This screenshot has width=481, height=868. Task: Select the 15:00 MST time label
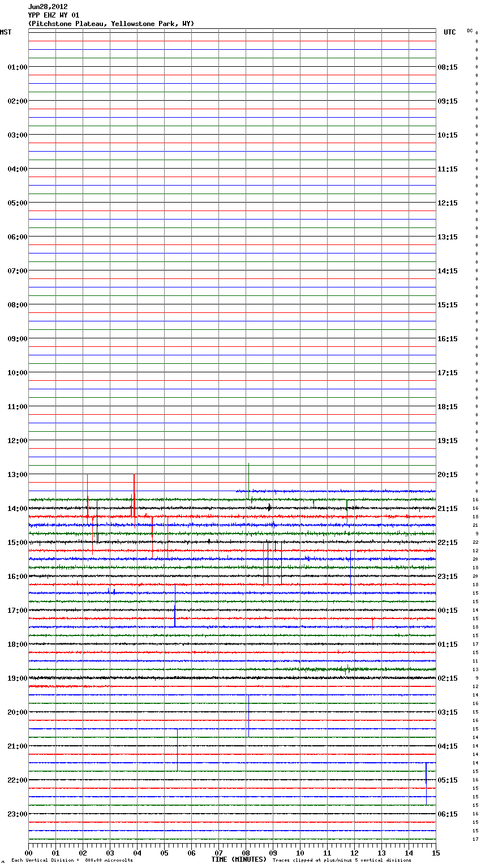coord(18,543)
